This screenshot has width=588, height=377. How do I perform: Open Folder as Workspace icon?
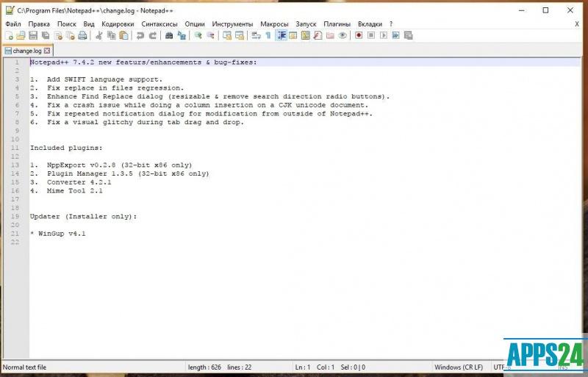[x=330, y=35]
